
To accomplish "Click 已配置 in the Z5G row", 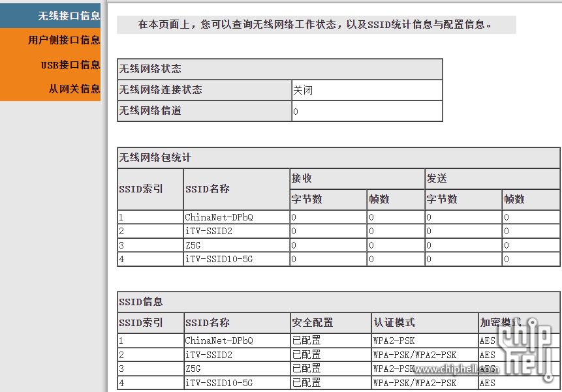I will coord(306,369).
